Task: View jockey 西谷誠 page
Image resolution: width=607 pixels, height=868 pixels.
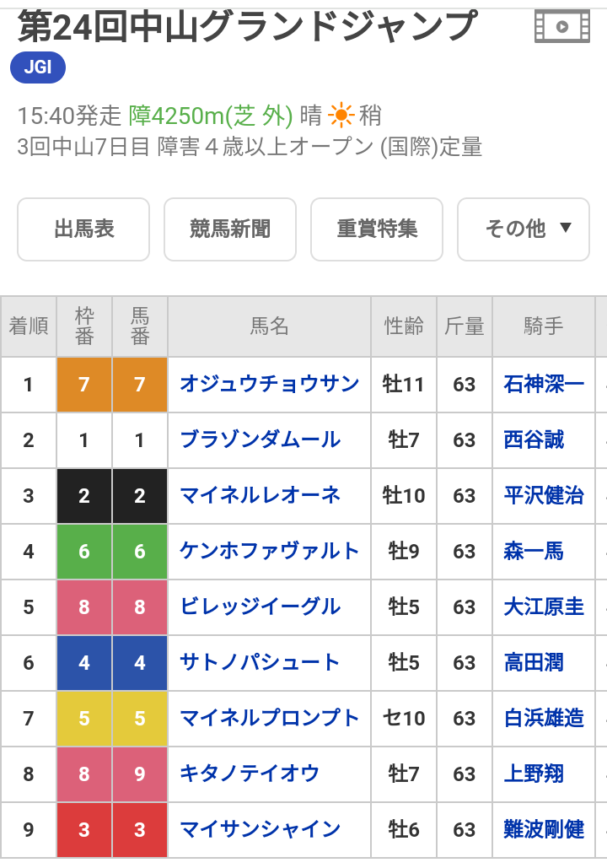Action: point(534,439)
